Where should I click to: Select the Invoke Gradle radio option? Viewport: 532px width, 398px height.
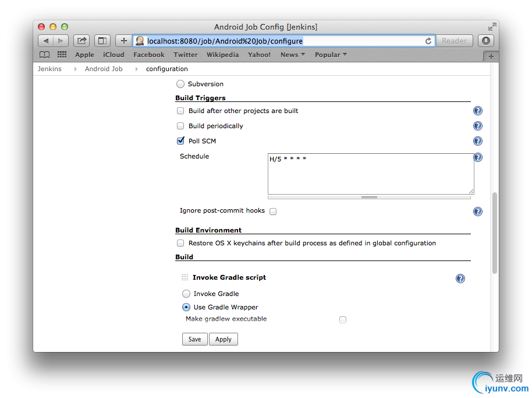tap(186, 294)
